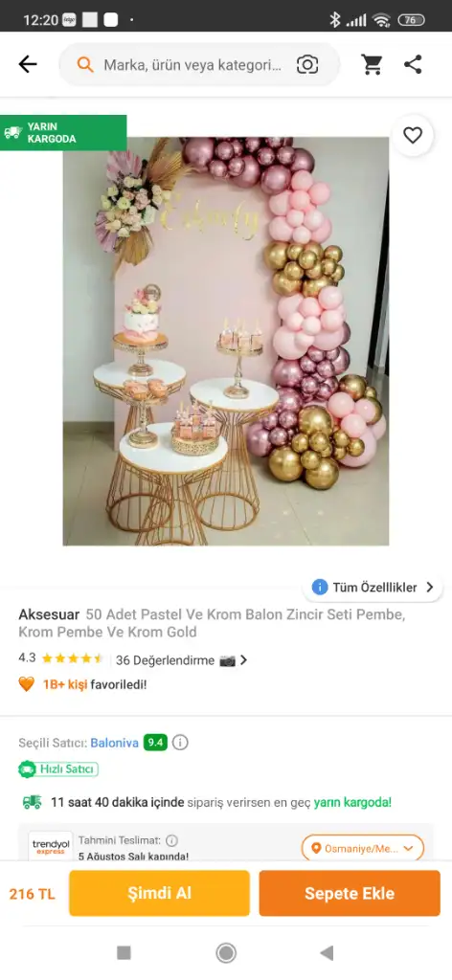Viewport: 452px width, 980px height.
Task: Open the Osmaniye location dropdown
Action: click(x=363, y=848)
